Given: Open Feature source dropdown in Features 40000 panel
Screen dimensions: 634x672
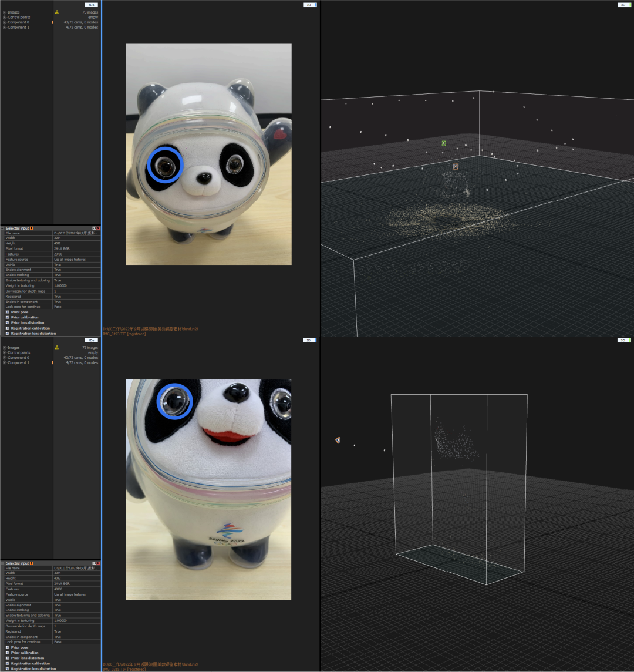Looking at the screenshot, I should click(x=77, y=594).
